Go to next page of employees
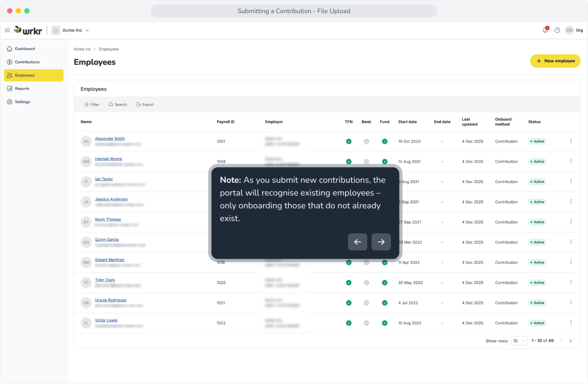Image resolution: width=588 pixels, height=384 pixels. (571, 341)
